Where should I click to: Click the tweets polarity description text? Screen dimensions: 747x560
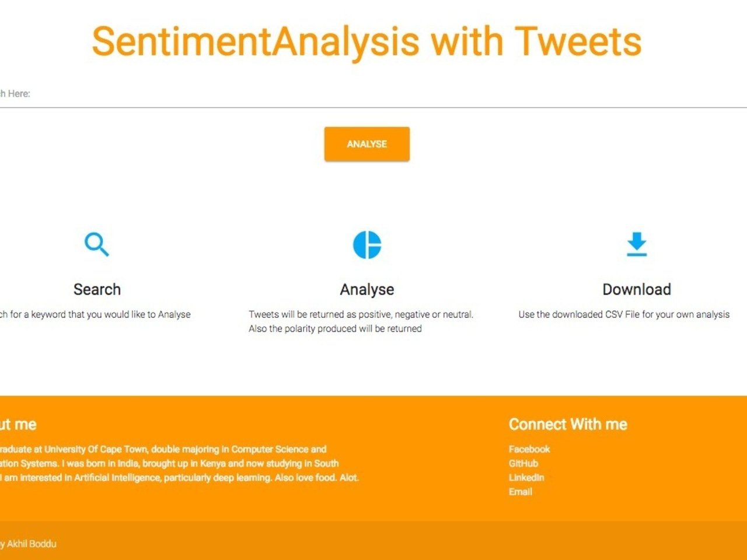[x=361, y=321]
